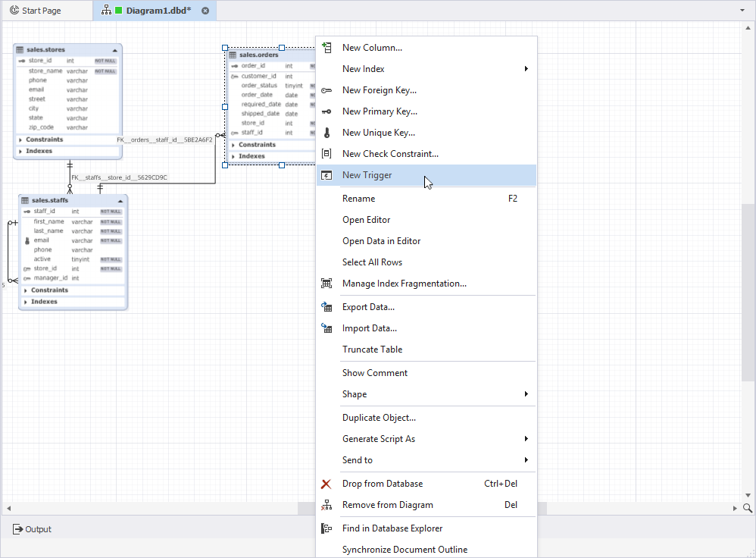Image resolution: width=756 pixels, height=558 pixels.
Task: Choose Open Data in Editor
Action: [426, 241]
